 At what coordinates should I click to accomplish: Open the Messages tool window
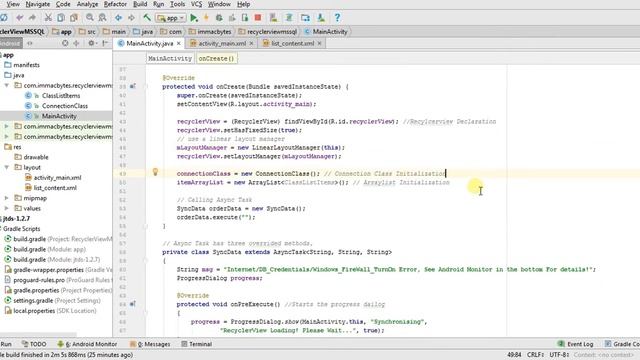[150, 344]
